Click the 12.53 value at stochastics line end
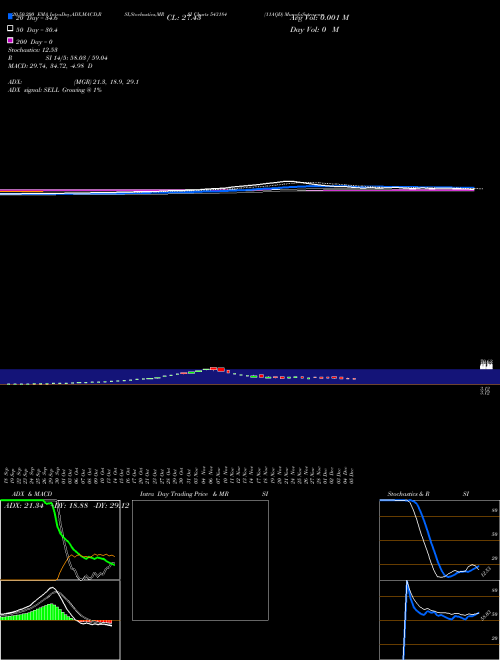This screenshot has width=500, height=660. point(486,572)
